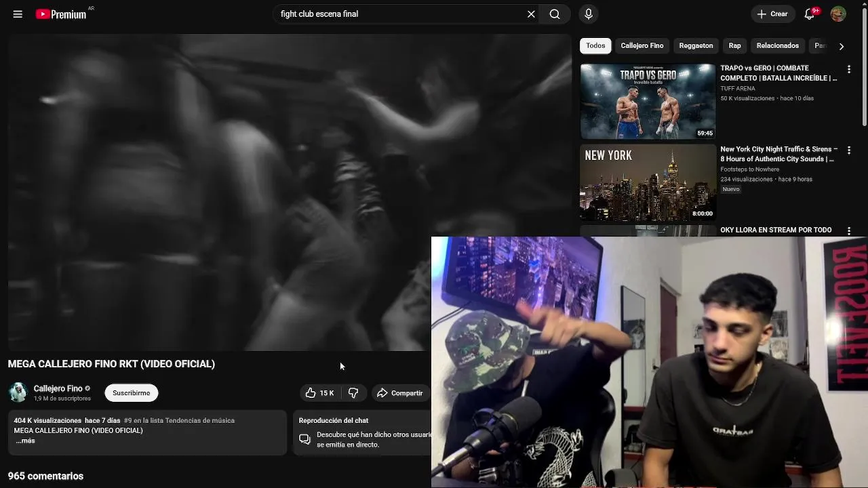Select the Rap filter chip
This screenshot has height=488, width=868.
734,45
